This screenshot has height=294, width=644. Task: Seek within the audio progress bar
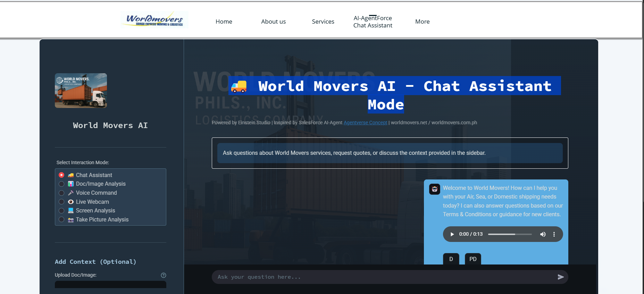[510, 234]
